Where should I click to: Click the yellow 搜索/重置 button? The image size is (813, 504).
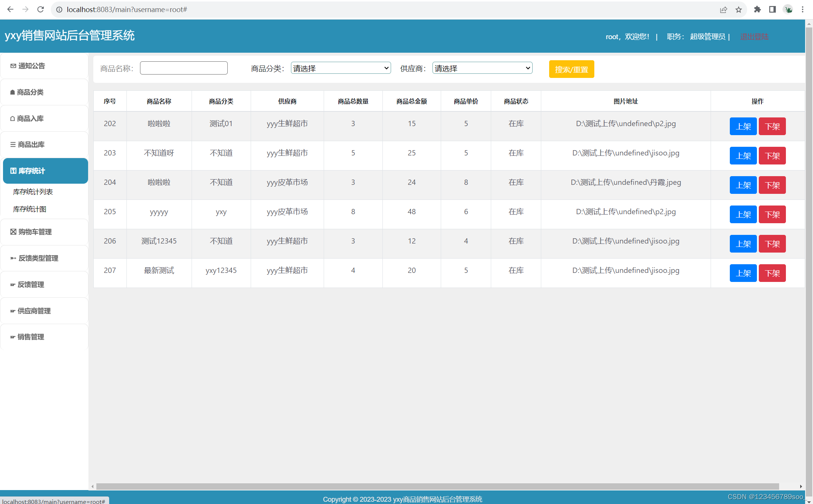click(571, 69)
